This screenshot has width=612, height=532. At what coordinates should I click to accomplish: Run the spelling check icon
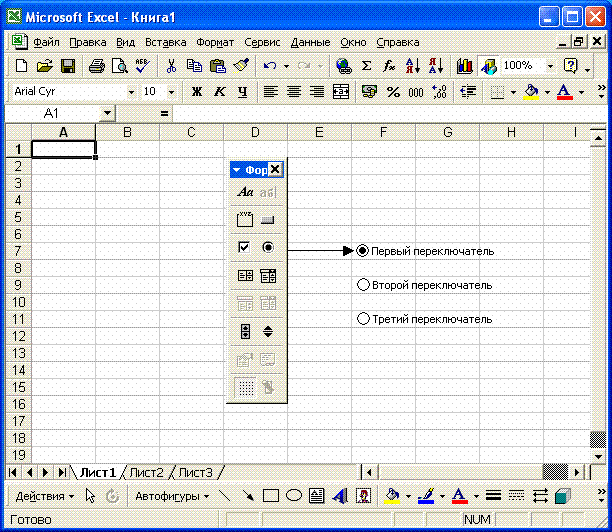pyautogui.click(x=142, y=66)
